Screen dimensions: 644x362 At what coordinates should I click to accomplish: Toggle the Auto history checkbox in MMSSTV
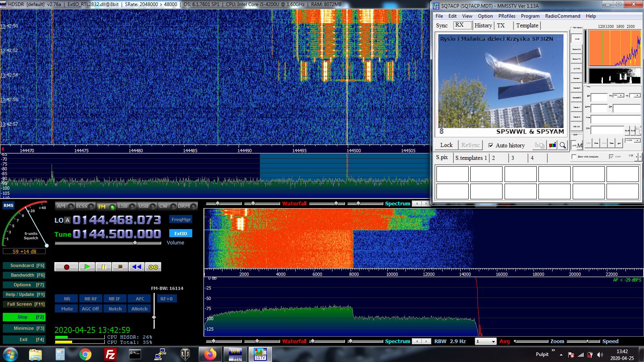pos(491,145)
